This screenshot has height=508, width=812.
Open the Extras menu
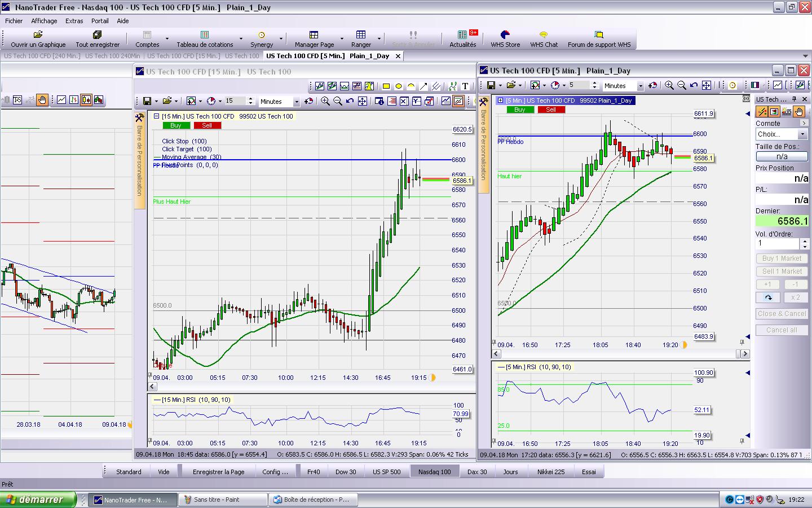coord(74,21)
